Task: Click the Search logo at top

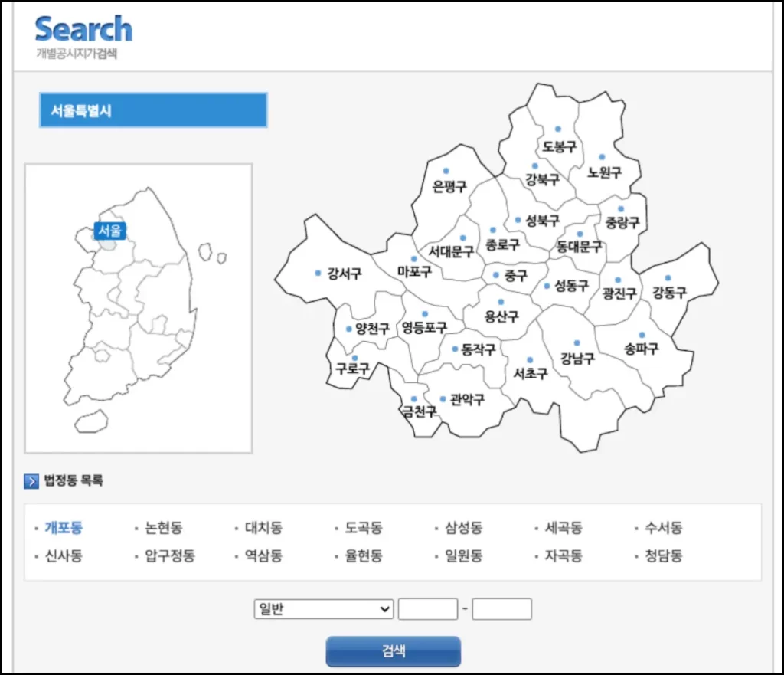Action: pos(83,31)
